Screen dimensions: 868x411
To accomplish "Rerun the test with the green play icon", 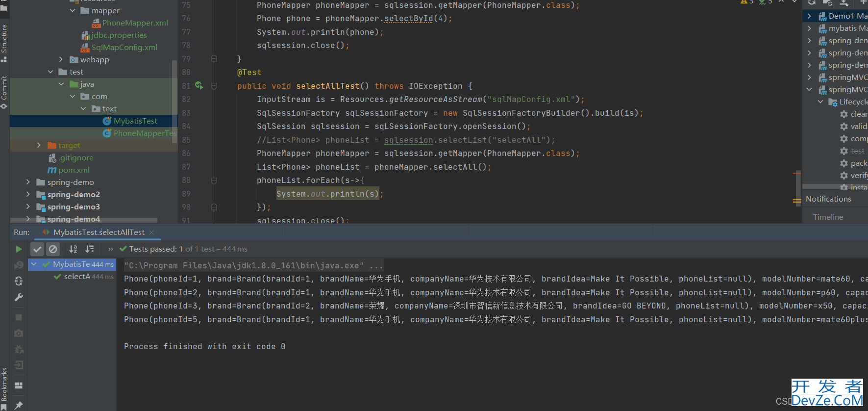I will tap(19, 249).
